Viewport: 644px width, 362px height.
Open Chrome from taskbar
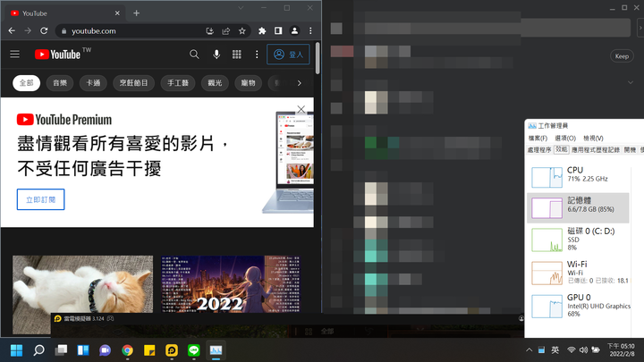click(127, 350)
